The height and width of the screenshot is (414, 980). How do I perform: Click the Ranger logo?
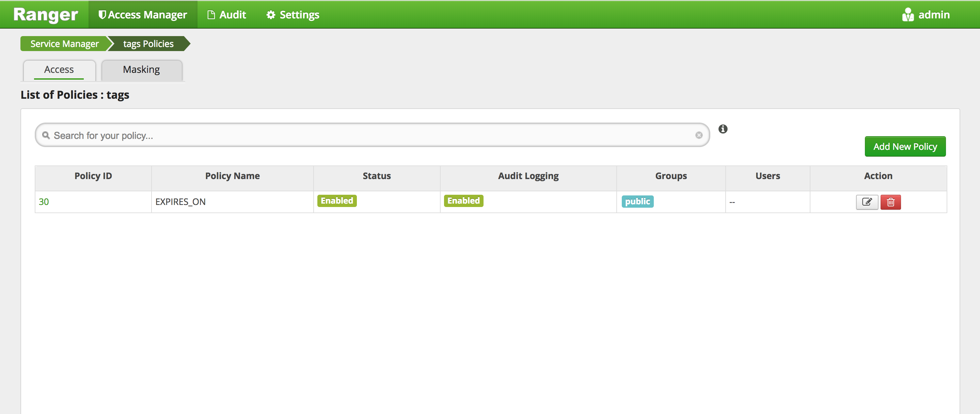point(46,14)
